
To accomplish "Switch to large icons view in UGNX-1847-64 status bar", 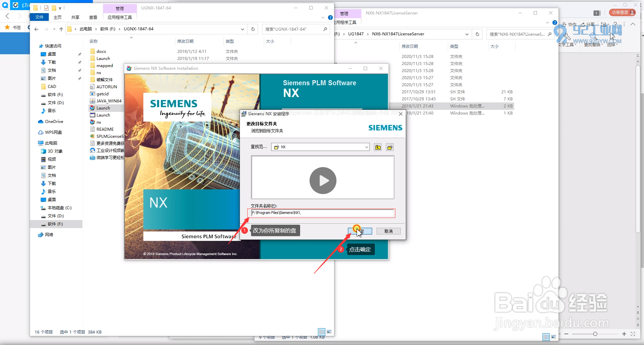I will [x=329, y=332].
